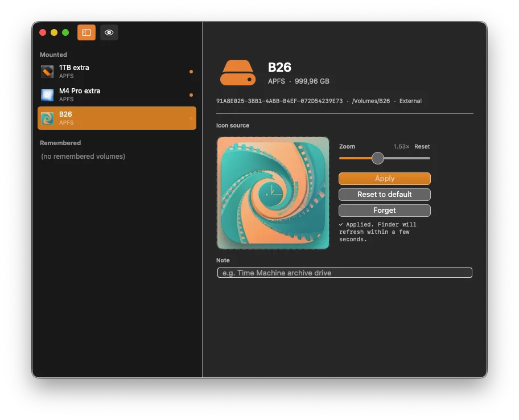Click the orange drive icon beside B26 title
This screenshot has height=420, width=519.
click(x=238, y=73)
